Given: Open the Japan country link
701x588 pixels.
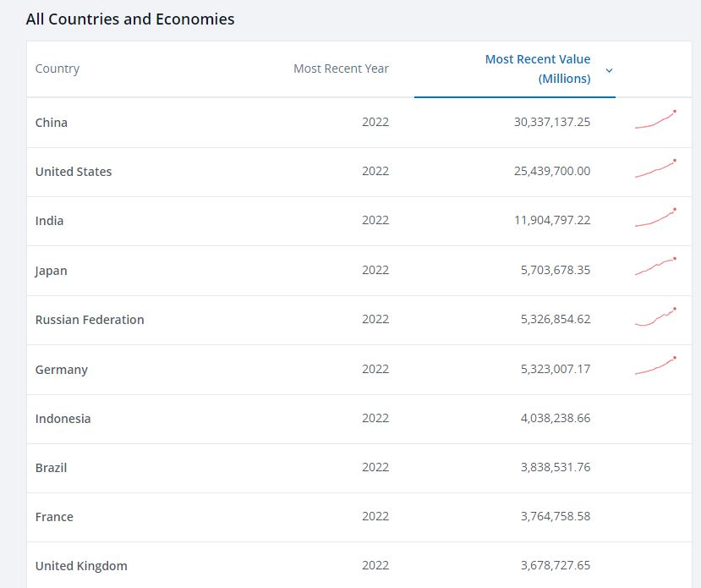Looking at the screenshot, I should click(x=52, y=271).
